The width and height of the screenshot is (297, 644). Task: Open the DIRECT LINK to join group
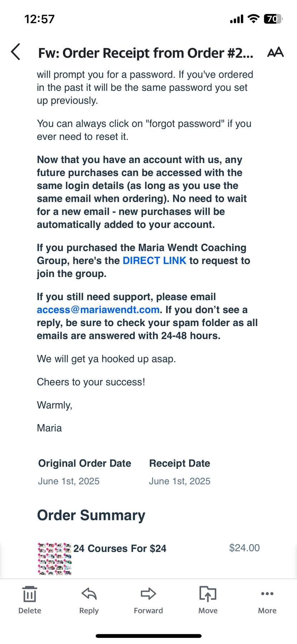[154, 260]
